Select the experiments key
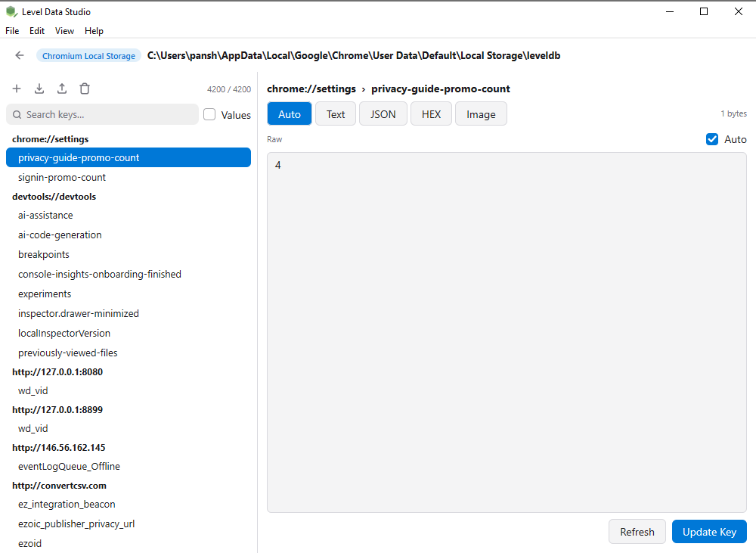The height and width of the screenshot is (553, 756). pos(129,294)
